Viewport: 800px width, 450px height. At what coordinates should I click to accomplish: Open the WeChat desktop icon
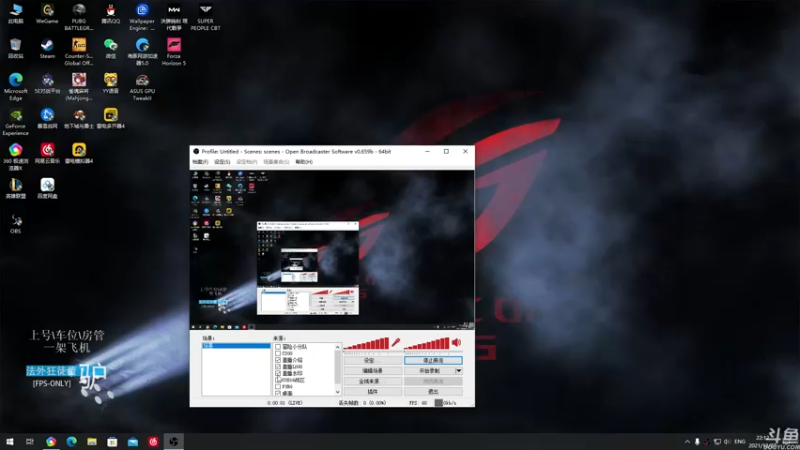tap(110, 48)
